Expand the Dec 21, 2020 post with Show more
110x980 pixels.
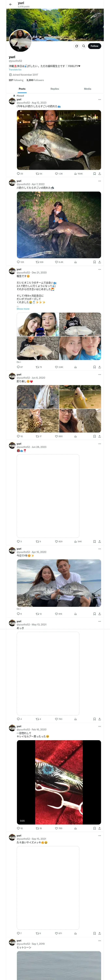tap(23, 309)
